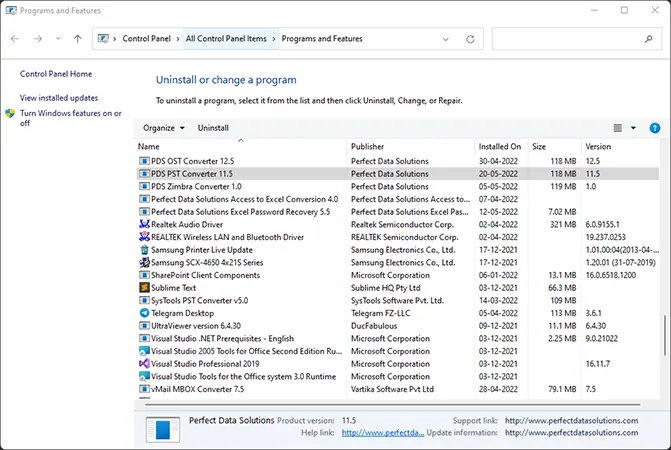Open View installed updates link
671x450 pixels.
click(59, 98)
